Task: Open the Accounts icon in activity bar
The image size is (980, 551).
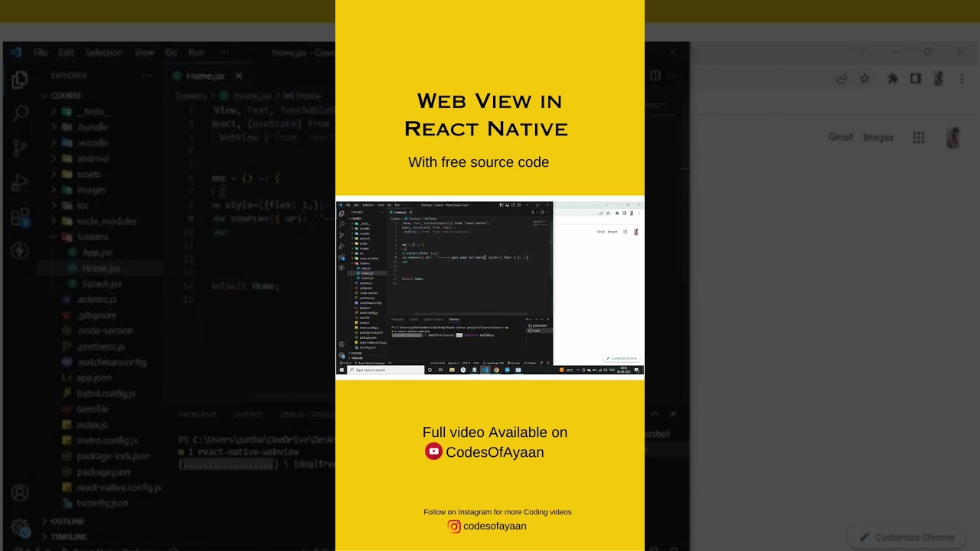Action: click(x=341, y=344)
